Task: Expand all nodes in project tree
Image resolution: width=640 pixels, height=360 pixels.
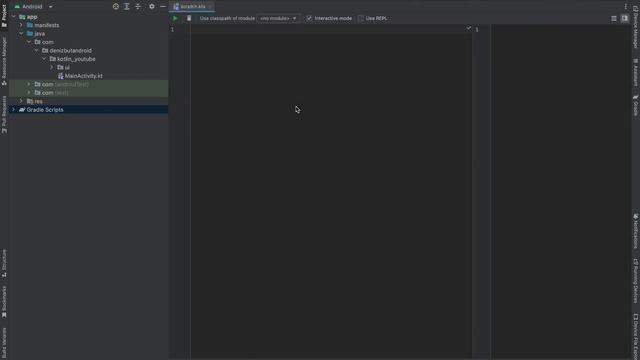Action: pyautogui.click(x=127, y=7)
